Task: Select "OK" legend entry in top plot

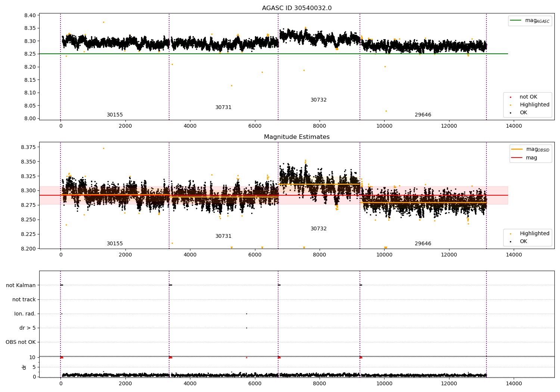Action: pos(523,113)
